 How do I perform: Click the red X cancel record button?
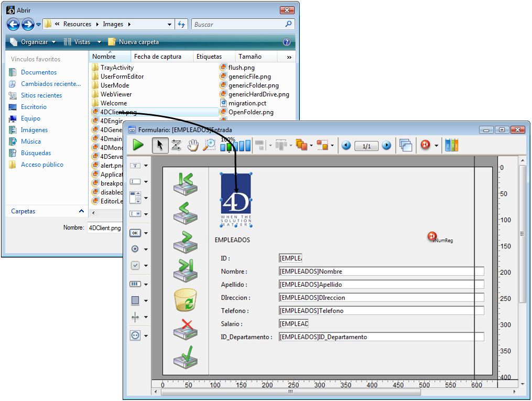point(185,329)
